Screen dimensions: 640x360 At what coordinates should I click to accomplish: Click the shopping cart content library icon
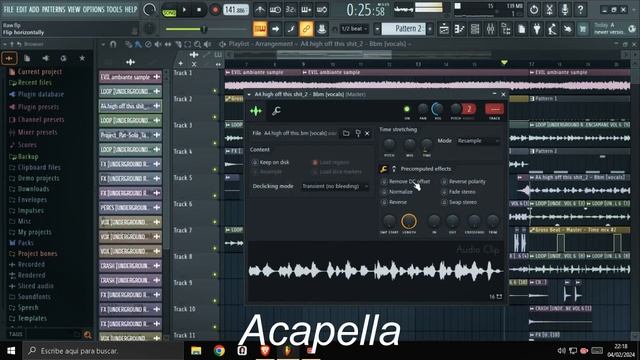(x=583, y=29)
